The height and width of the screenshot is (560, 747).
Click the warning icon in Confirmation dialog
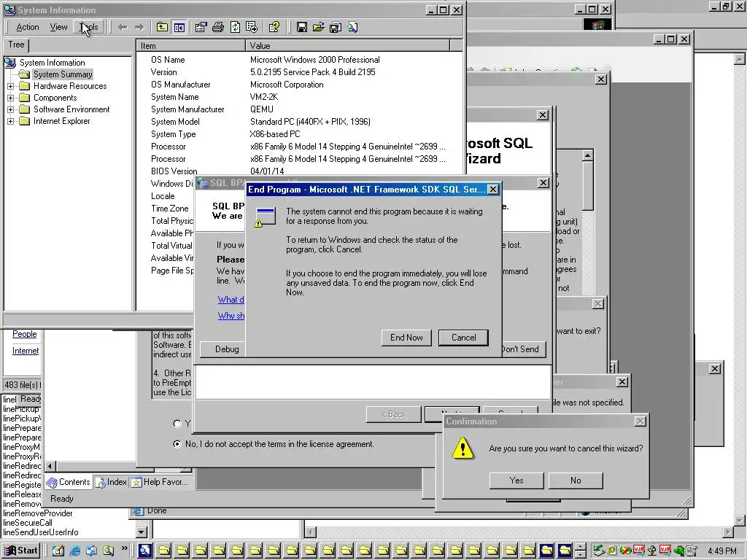(462, 448)
